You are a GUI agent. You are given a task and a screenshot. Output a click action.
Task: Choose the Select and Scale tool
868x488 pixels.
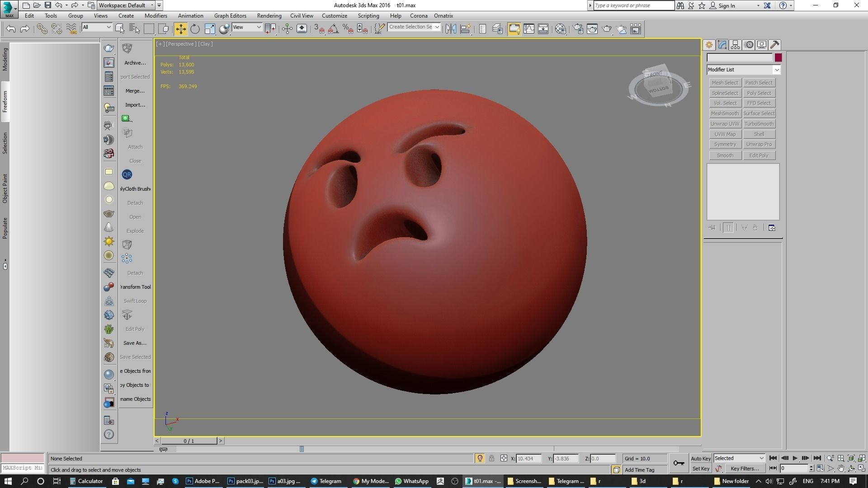click(x=210, y=29)
